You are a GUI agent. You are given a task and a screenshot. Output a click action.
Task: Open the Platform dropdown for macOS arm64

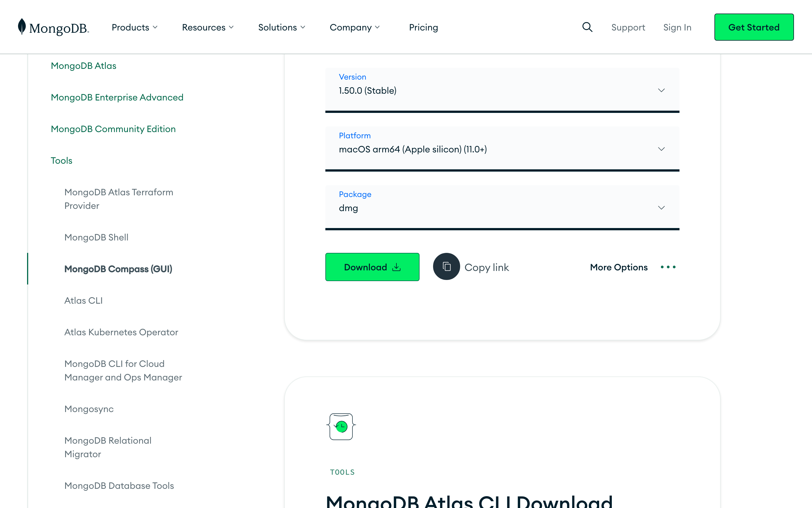(x=502, y=149)
